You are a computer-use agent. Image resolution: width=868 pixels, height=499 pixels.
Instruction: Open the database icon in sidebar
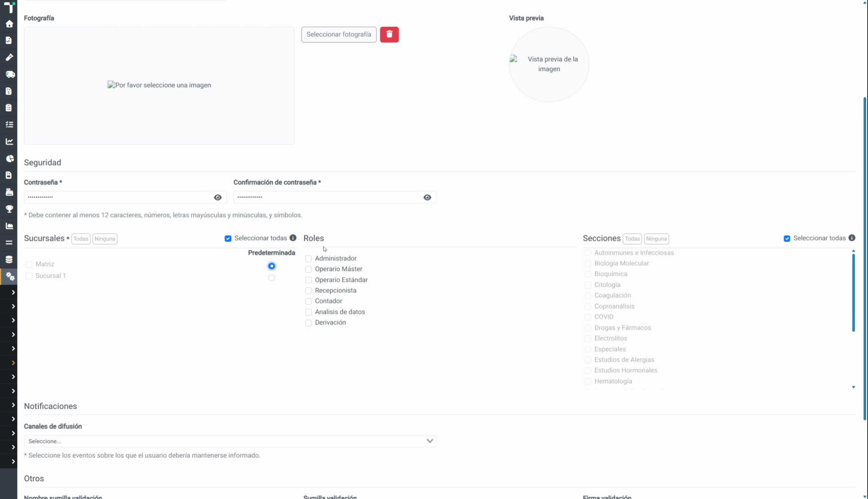tap(9, 259)
